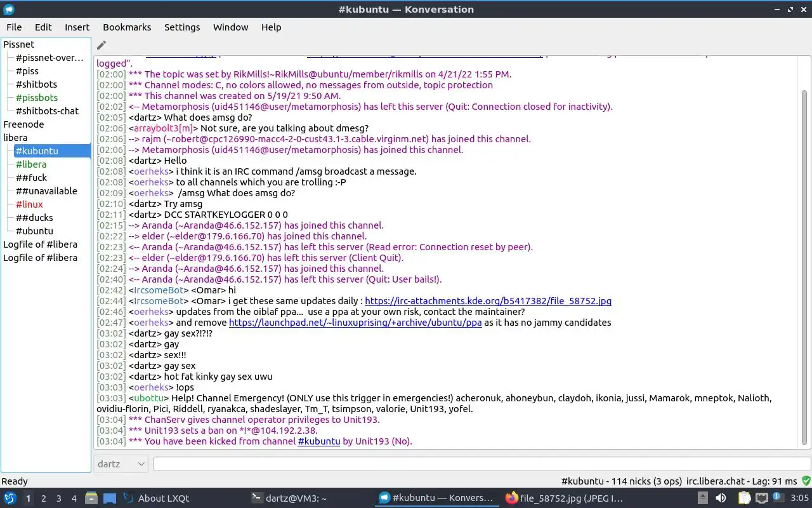
Task: Click the arraybolt3[m] nickname in chat
Action: [x=164, y=128]
